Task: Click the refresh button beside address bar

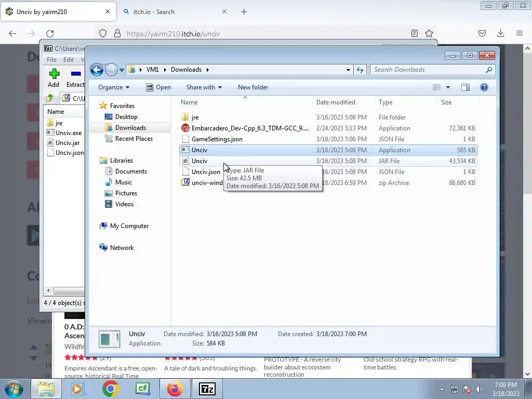Action: pyautogui.click(x=360, y=70)
